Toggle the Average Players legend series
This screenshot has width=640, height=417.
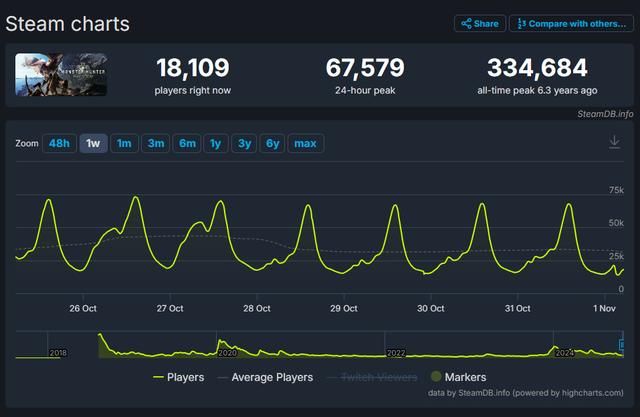(265, 377)
